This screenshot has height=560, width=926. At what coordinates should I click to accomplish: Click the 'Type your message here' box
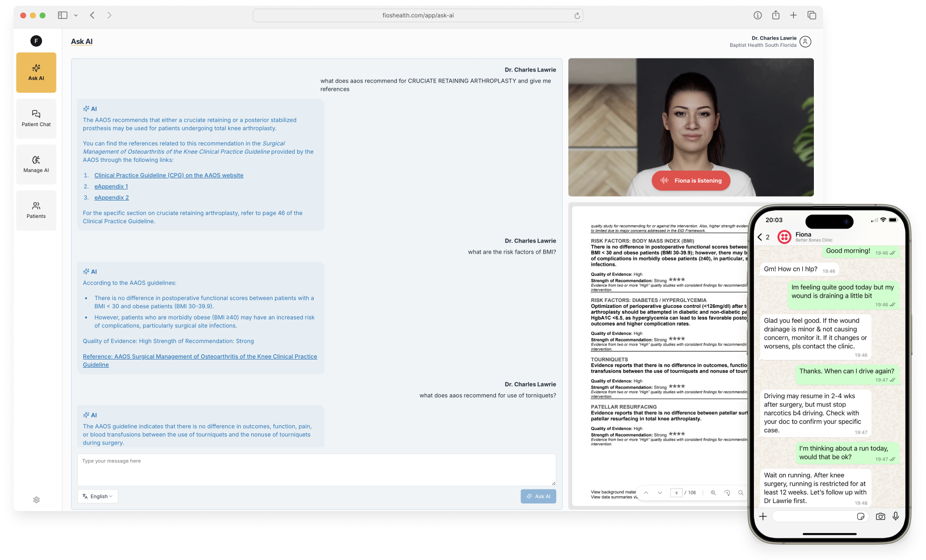click(x=317, y=470)
